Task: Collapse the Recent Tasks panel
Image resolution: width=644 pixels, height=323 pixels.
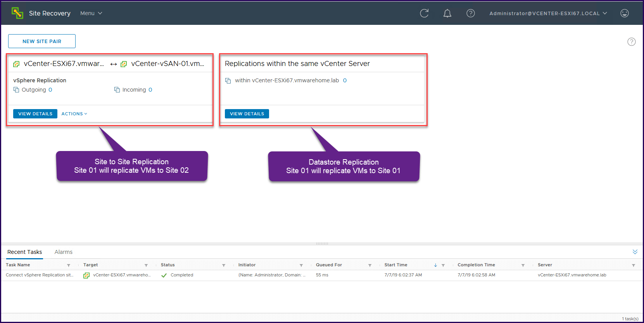Action: (635, 252)
